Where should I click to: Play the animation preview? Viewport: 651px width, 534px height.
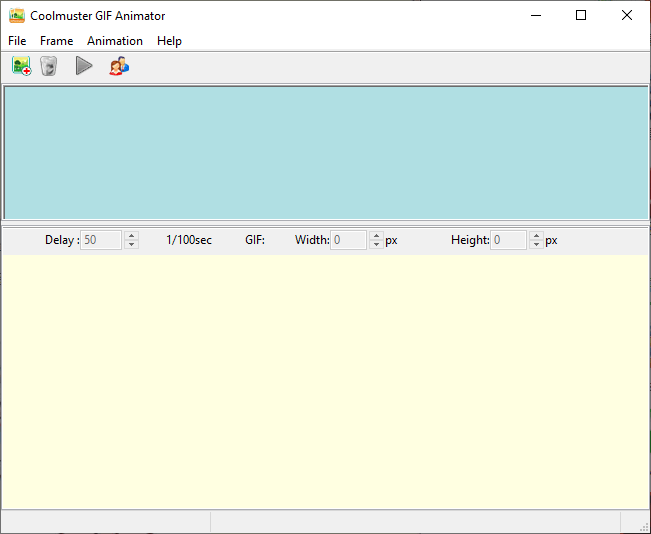tap(84, 66)
